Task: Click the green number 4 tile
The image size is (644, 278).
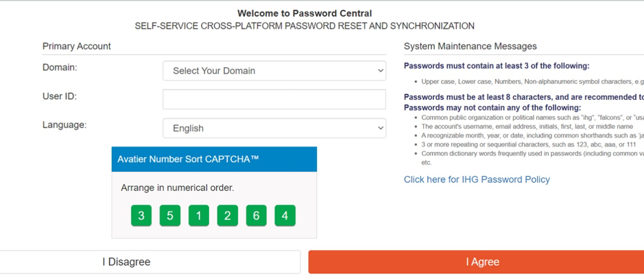Action: click(x=285, y=216)
